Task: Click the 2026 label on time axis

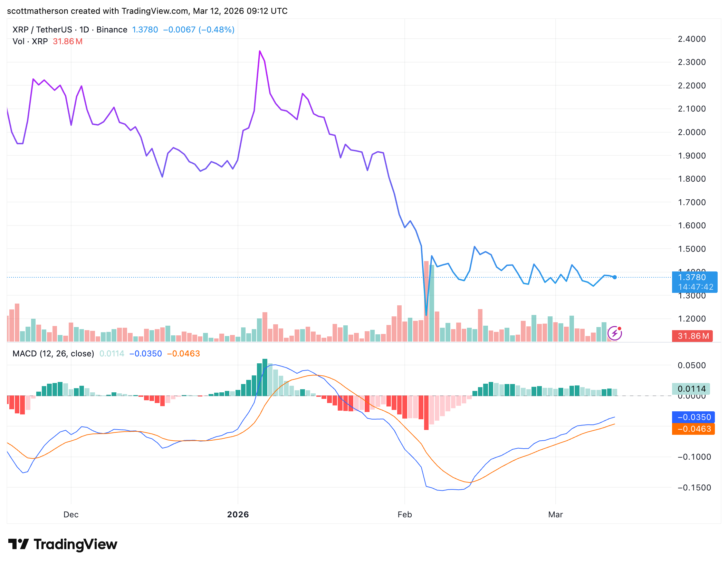Action: (238, 515)
